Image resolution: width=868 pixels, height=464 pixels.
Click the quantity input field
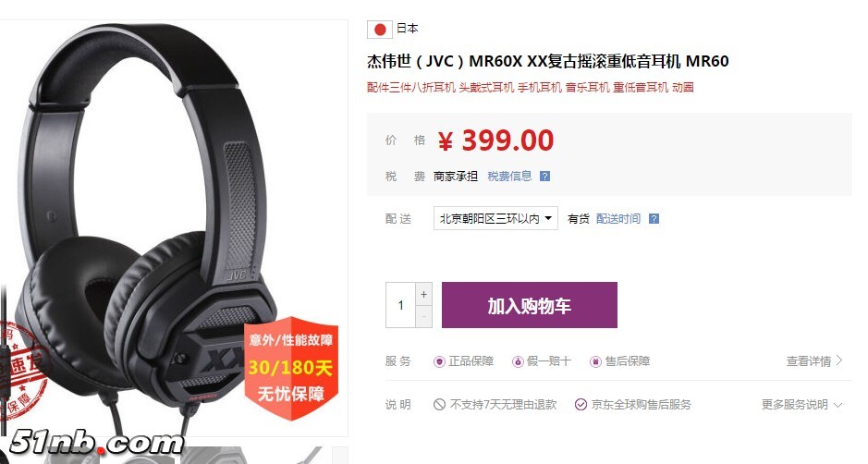[401, 305]
